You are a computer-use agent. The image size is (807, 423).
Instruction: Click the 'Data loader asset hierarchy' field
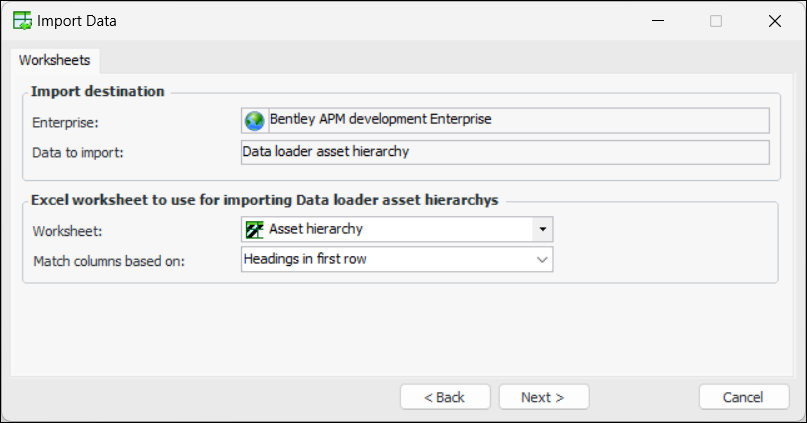(505, 152)
